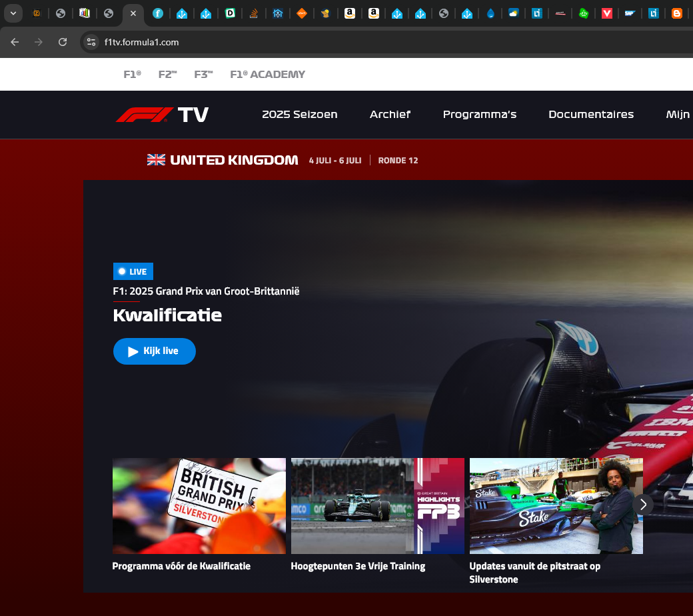Switch to the orange diamond icon tab
The width and height of the screenshot is (693, 616).
click(x=302, y=13)
